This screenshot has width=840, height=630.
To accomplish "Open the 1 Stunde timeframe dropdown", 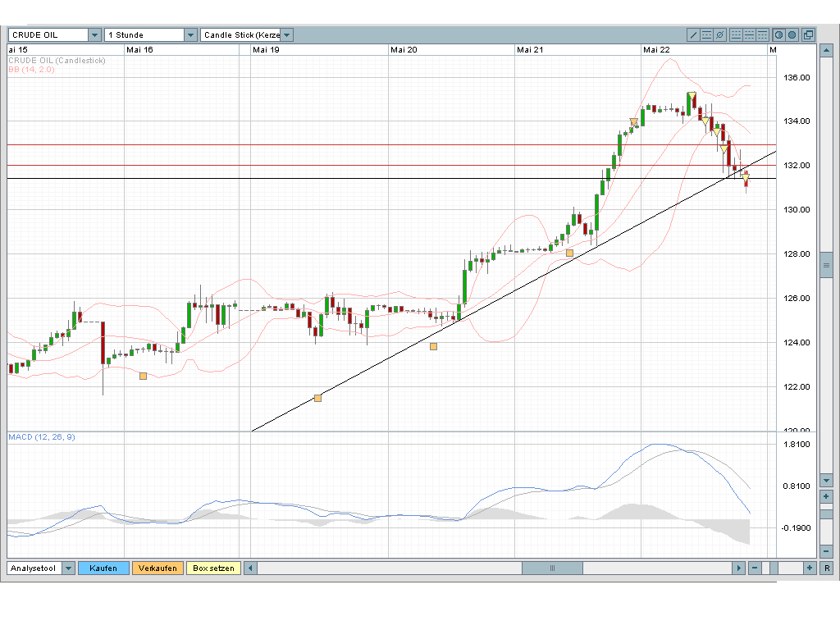I will point(190,35).
